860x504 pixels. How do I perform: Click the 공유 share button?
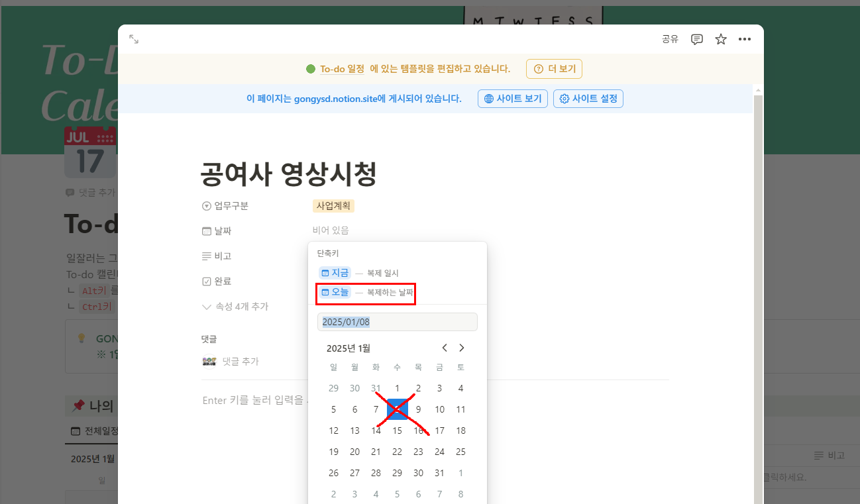[x=671, y=40]
